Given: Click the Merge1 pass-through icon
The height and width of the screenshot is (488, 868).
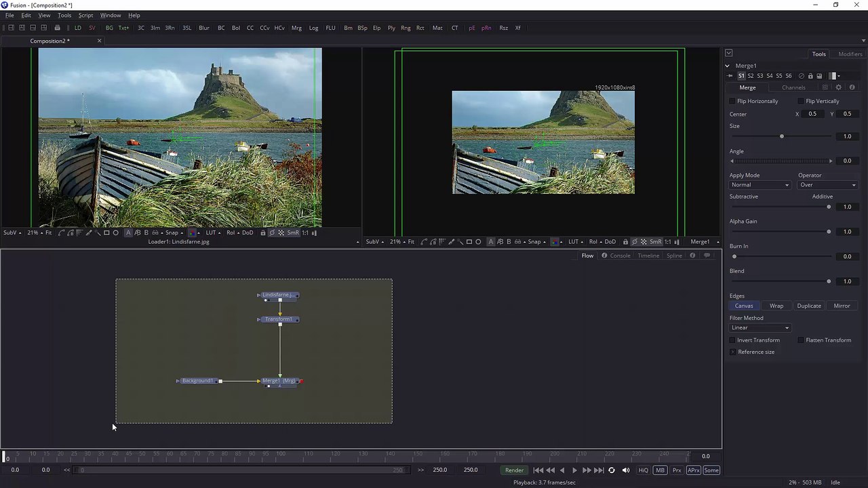Looking at the screenshot, I should coord(801,76).
